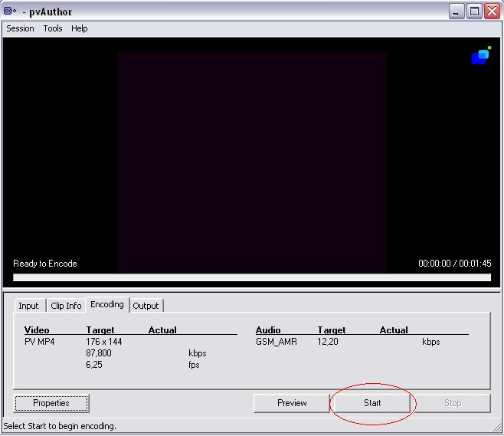
Task: Click the '12,20' audio target bitrate
Action: pyautogui.click(x=328, y=342)
